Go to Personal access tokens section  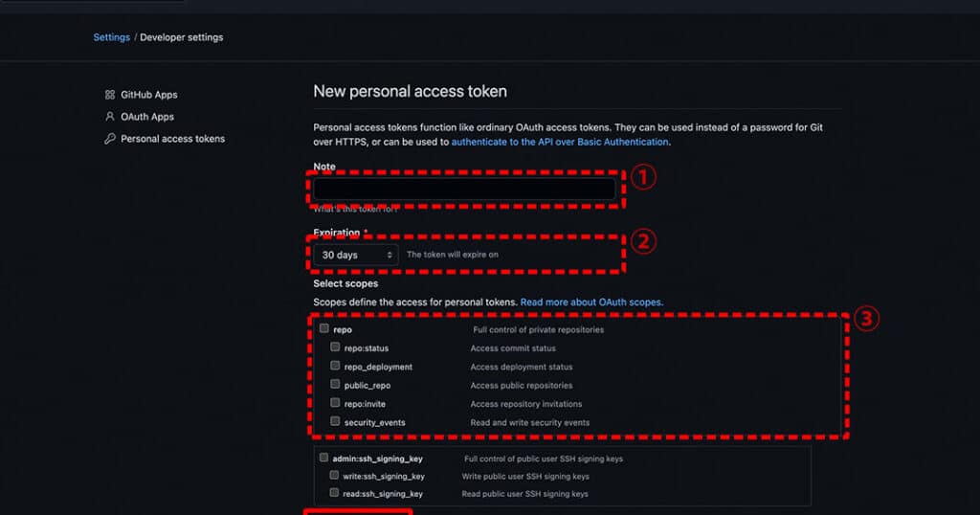pyautogui.click(x=172, y=139)
